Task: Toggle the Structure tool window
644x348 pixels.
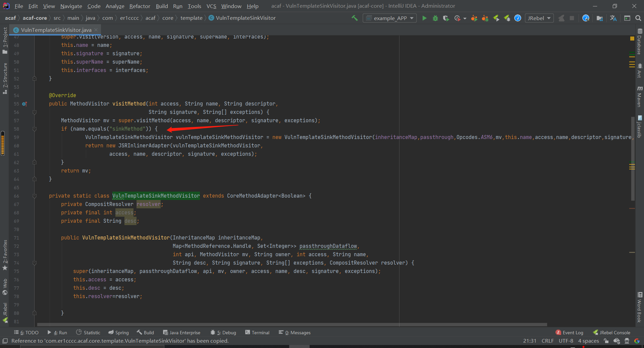Action: click(5, 78)
